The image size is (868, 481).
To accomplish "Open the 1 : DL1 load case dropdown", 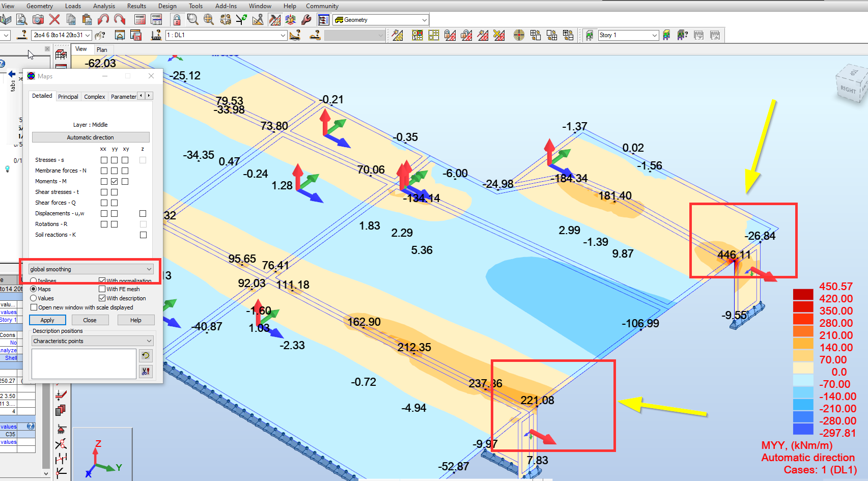I will click(x=284, y=35).
